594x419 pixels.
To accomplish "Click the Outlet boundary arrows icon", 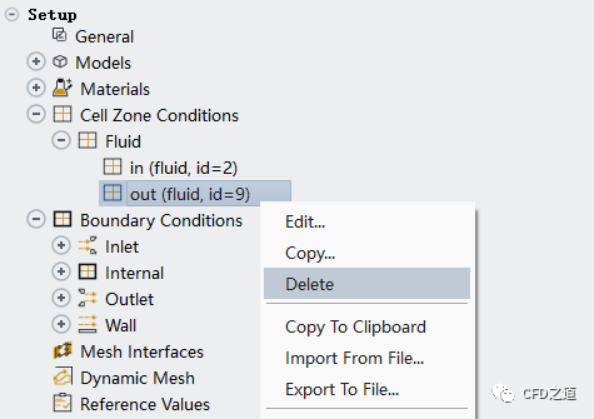I will click(x=88, y=298).
